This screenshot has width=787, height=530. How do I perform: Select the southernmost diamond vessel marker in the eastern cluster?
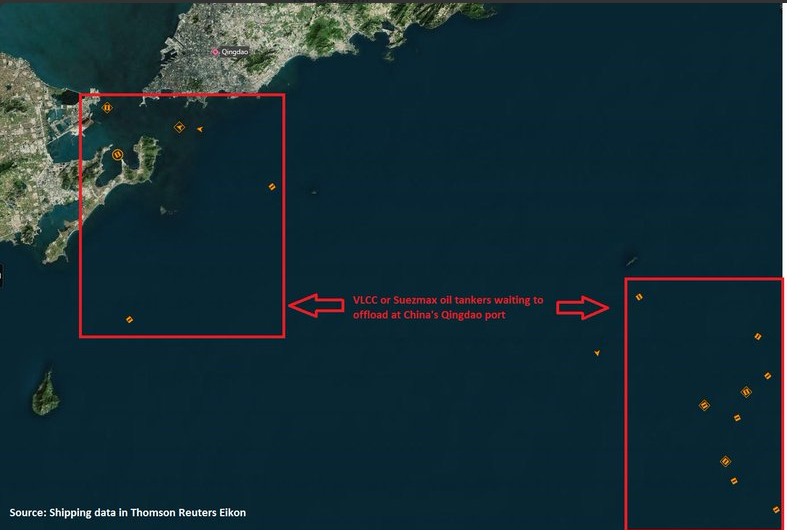click(x=725, y=461)
